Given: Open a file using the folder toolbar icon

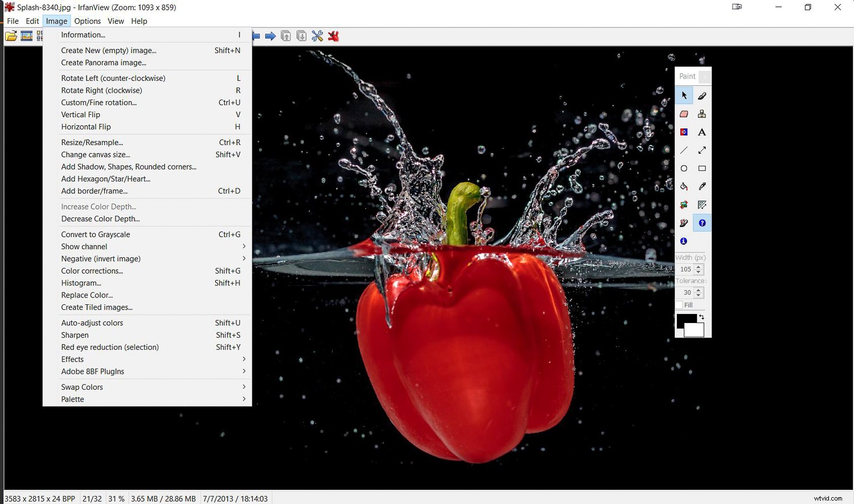Looking at the screenshot, I should pyautogui.click(x=11, y=35).
